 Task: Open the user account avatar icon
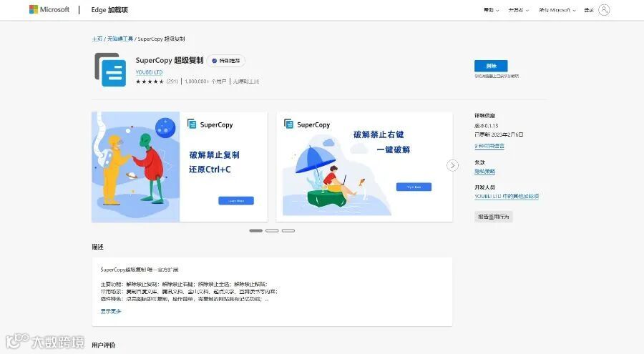(x=604, y=10)
